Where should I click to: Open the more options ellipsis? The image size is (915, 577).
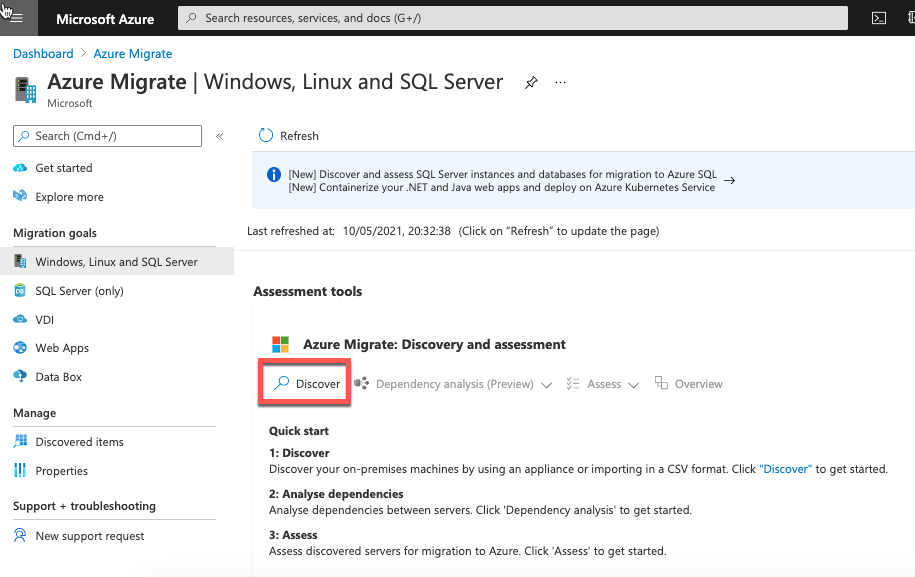560,82
